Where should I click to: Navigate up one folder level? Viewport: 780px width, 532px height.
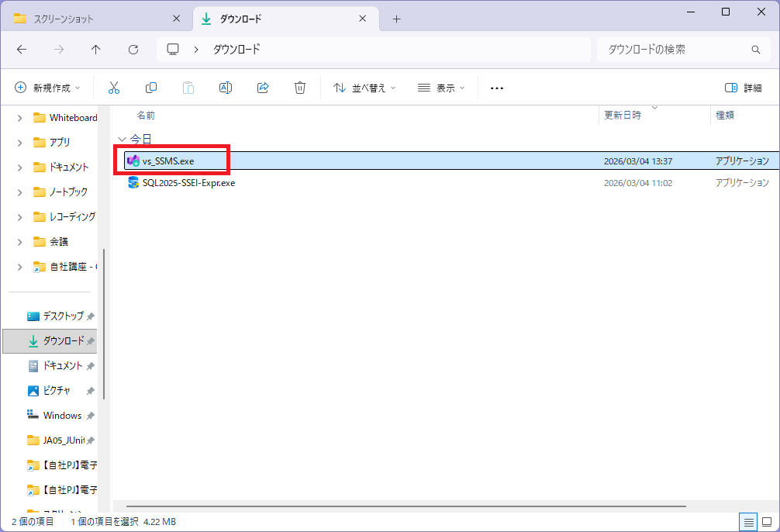click(95, 49)
